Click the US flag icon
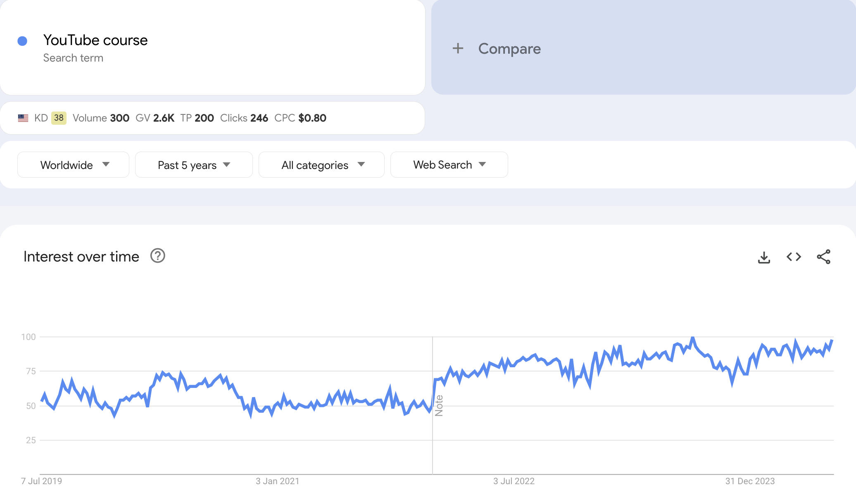This screenshot has width=856, height=504. pyautogui.click(x=23, y=118)
